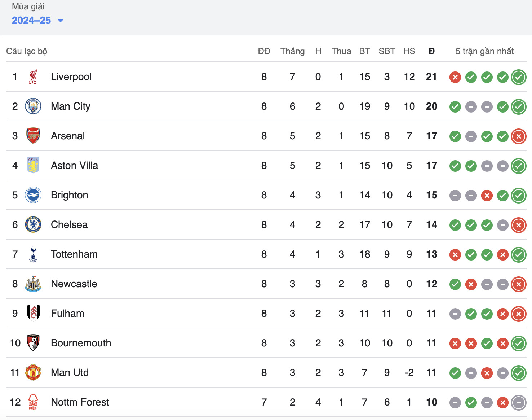
Task: Click Arsenal's latest loss result icon
Action: [x=519, y=136]
